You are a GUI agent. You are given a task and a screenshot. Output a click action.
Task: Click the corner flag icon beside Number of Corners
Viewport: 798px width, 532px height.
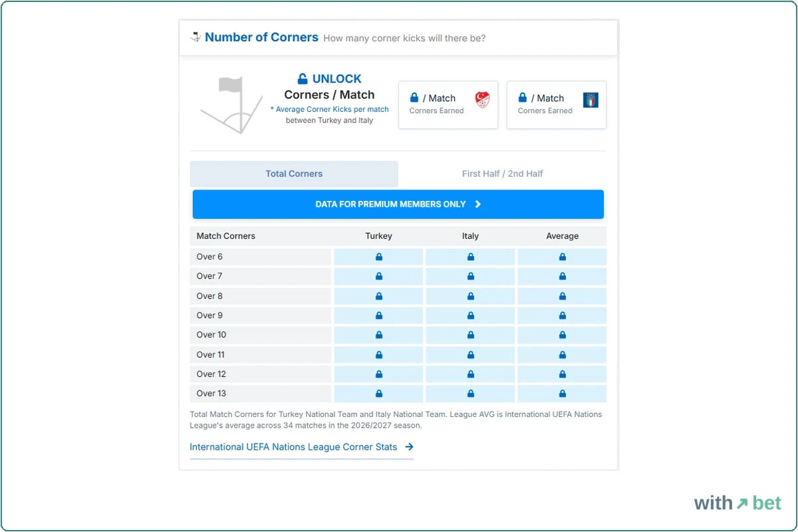(x=196, y=37)
